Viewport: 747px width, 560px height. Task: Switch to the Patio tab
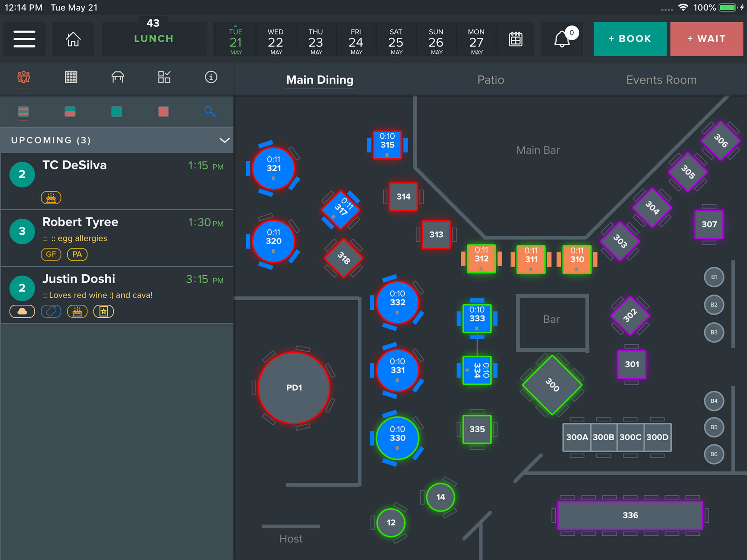pos(490,80)
